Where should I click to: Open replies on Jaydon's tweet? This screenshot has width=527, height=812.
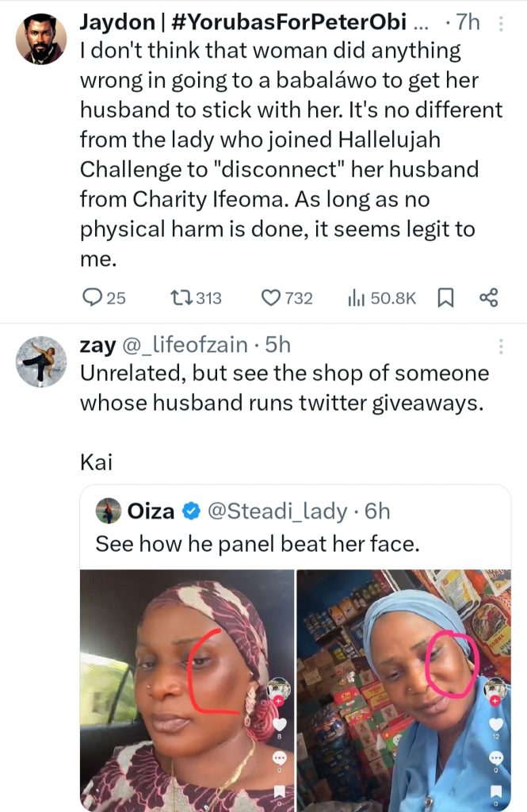click(103, 298)
